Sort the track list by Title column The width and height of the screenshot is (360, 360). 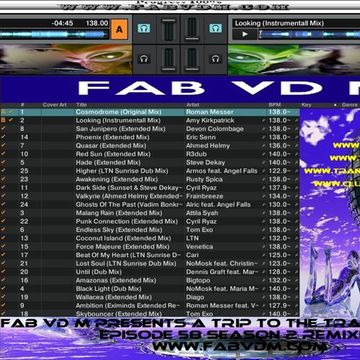coord(81,105)
